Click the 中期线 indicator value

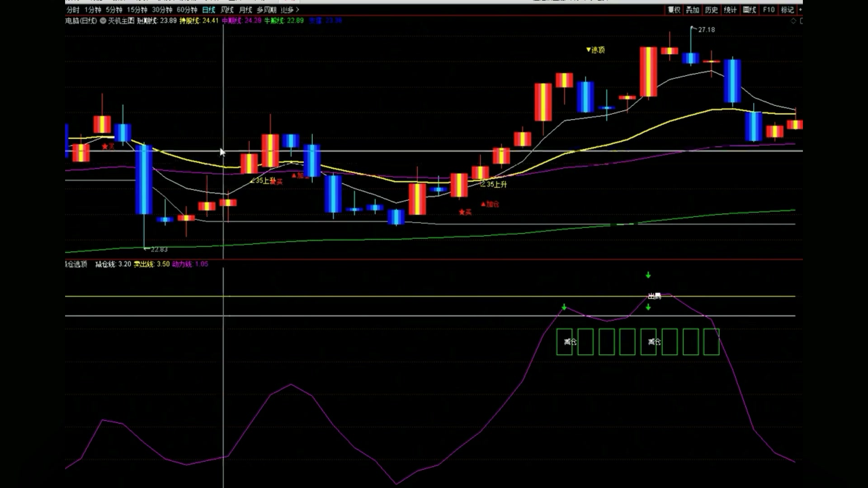(x=241, y=20)
